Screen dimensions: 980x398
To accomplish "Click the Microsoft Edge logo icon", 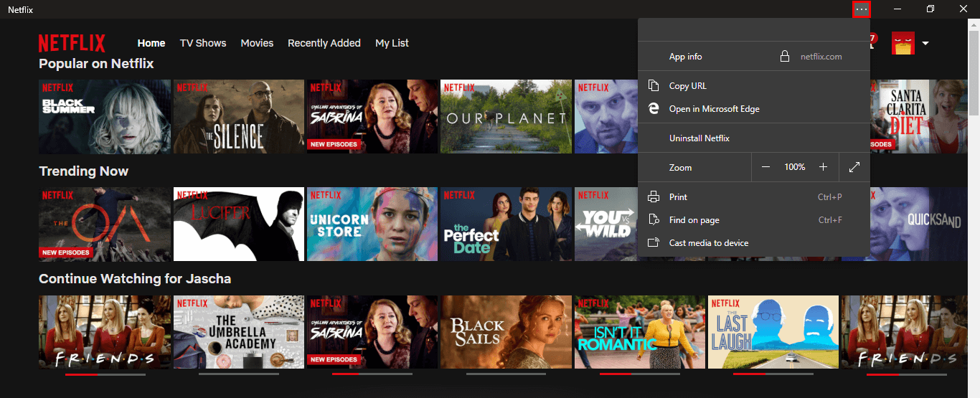I will [654, 108].
